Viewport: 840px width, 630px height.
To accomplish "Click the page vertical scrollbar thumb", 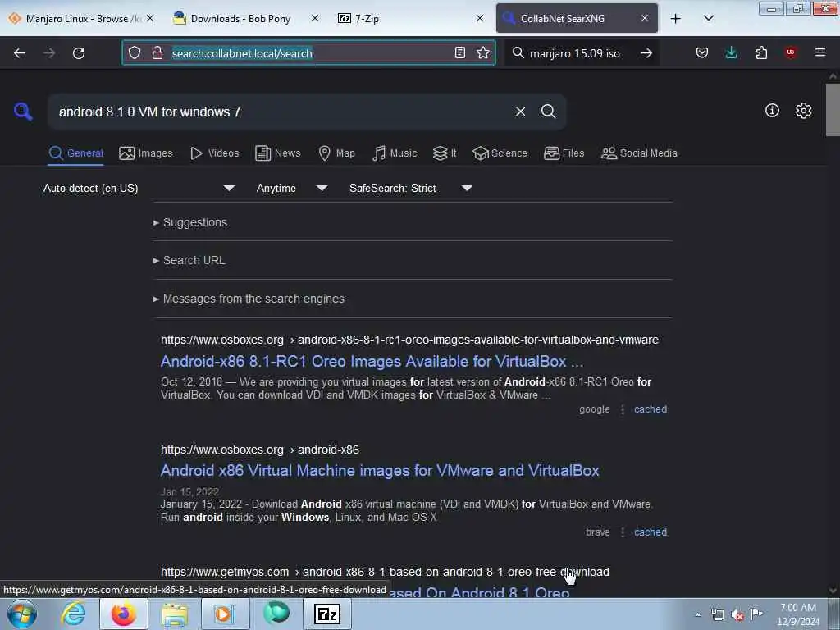I will tap(833, 111).
